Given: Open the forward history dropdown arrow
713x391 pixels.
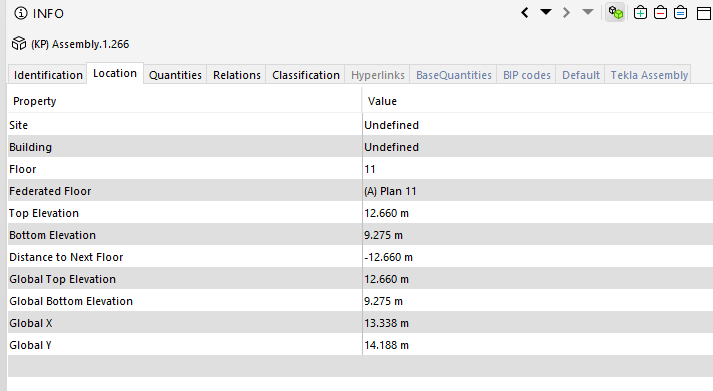Looking at the screenshot, I should click(x=587, y=12).
